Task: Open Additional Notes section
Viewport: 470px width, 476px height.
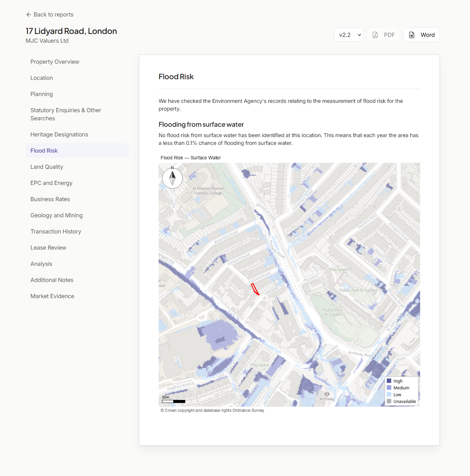Action: [x=77, y=280]
